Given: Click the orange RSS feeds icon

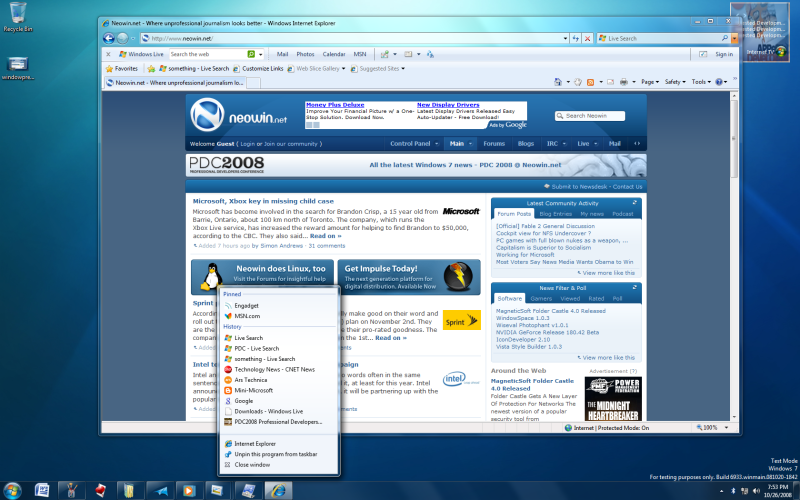Looking at the screenshot, I should (x=590, y=82).
